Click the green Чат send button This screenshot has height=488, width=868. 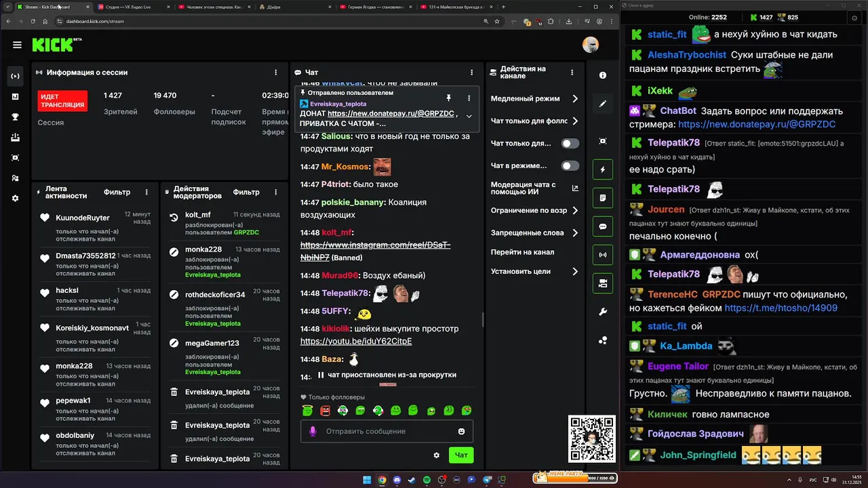pyautogui.click(x=461, y=455)
